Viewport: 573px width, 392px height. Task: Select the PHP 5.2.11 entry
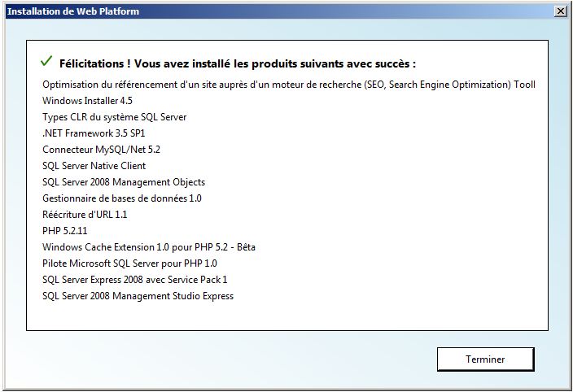[x=64, y=231]
